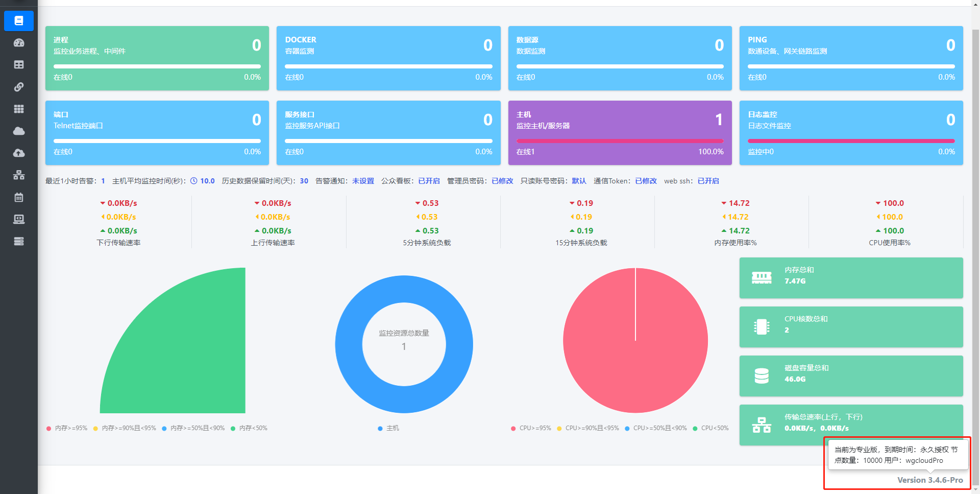Toggle the CPU>=95% legend item

pos(531,428)
